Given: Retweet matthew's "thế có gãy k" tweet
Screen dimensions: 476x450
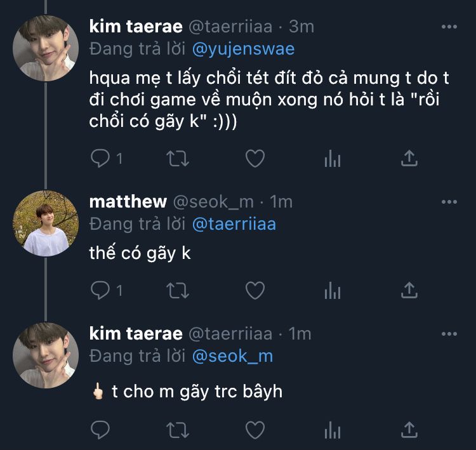Looking at the screenshot, I should (177, 290).
